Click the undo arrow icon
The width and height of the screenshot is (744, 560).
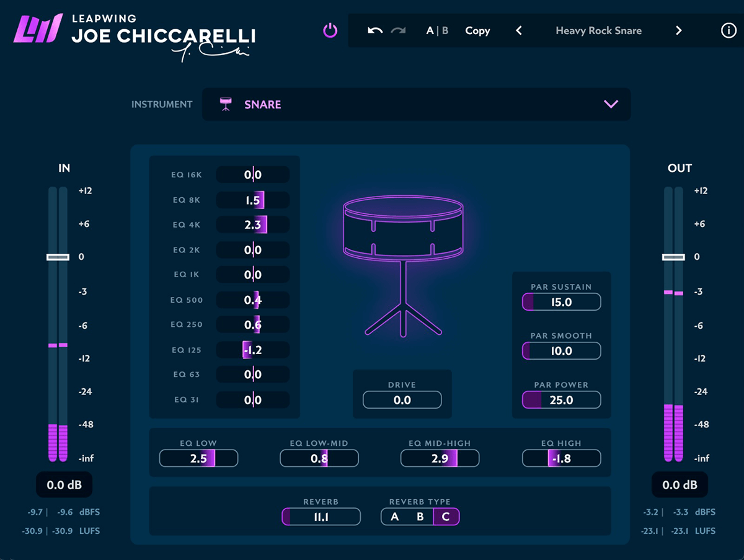(x=375, y=30)
